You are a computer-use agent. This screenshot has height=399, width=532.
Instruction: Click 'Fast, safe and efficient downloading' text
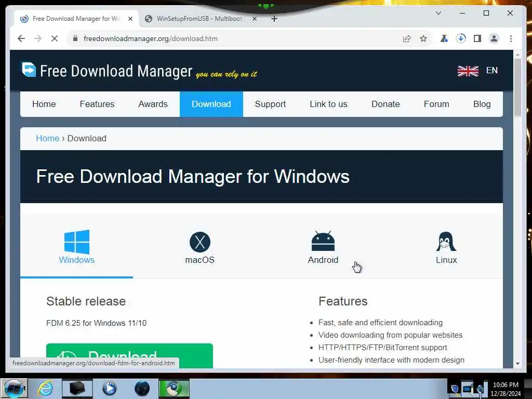[x=380, y=323]
